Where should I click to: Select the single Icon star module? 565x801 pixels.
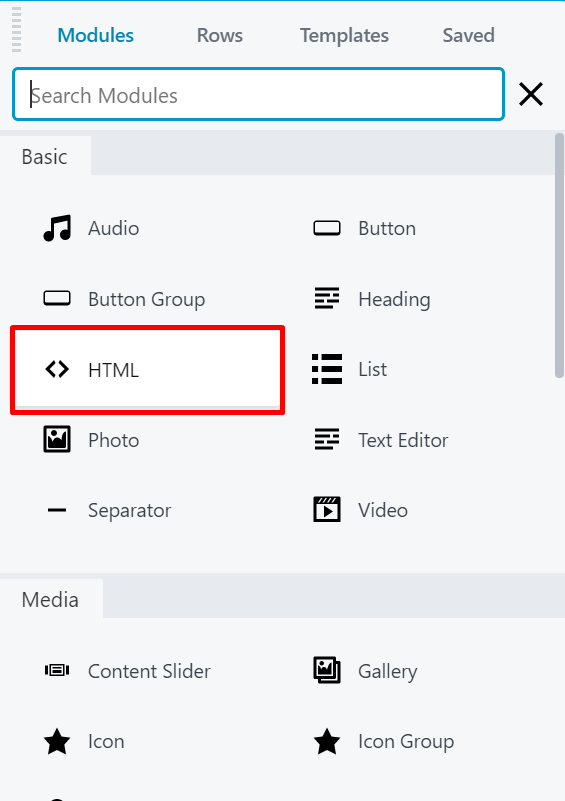[57, 742]
